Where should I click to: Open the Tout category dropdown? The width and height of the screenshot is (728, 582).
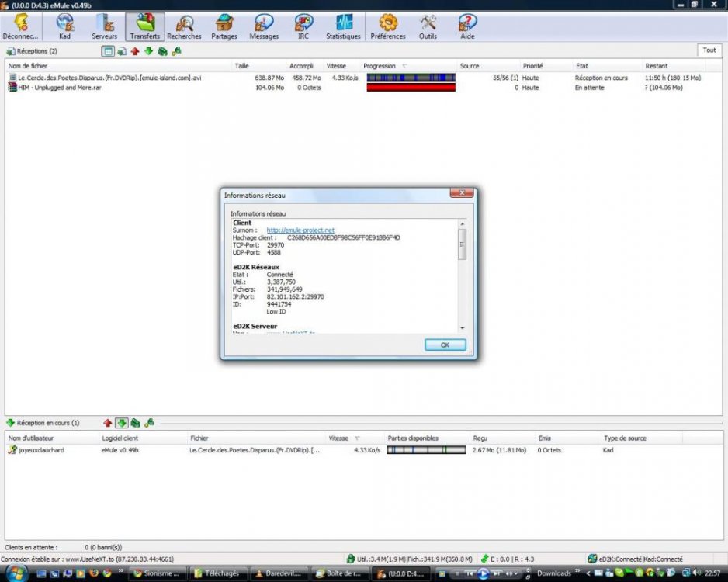[709, 50]
